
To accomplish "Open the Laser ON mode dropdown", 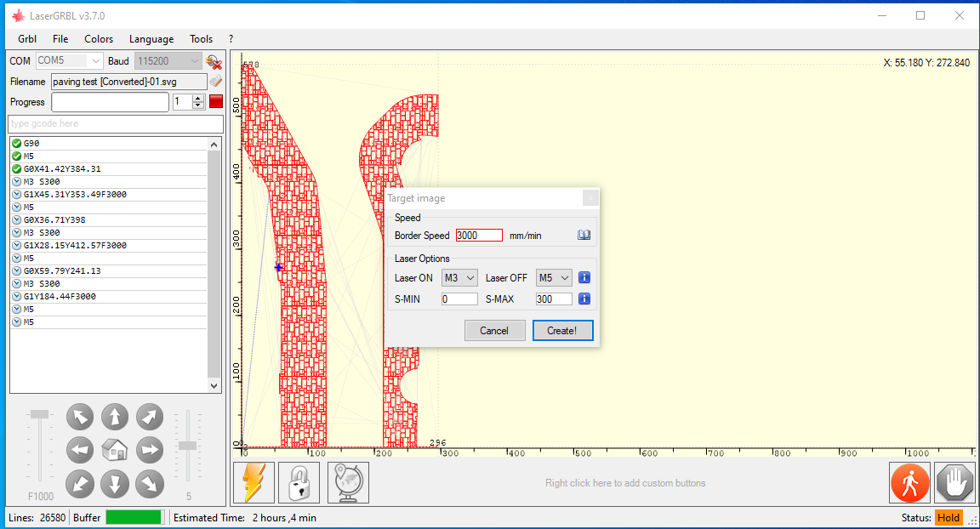I will tap(460, 278).
